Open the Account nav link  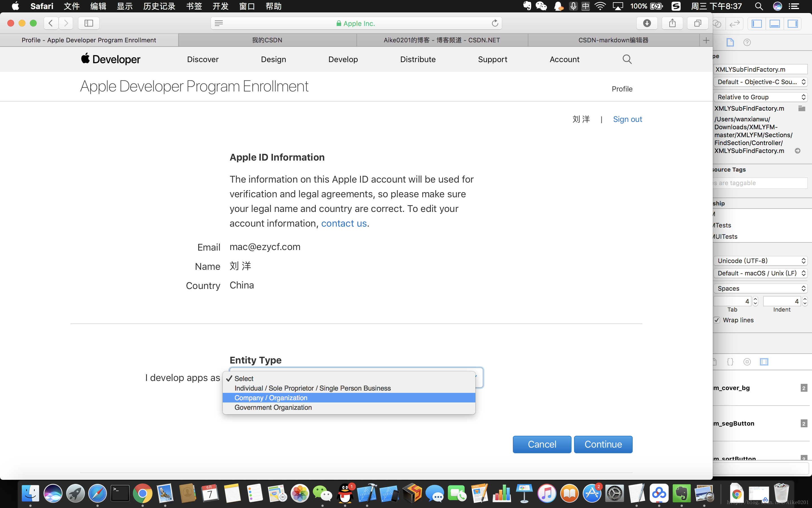point(564,60)
